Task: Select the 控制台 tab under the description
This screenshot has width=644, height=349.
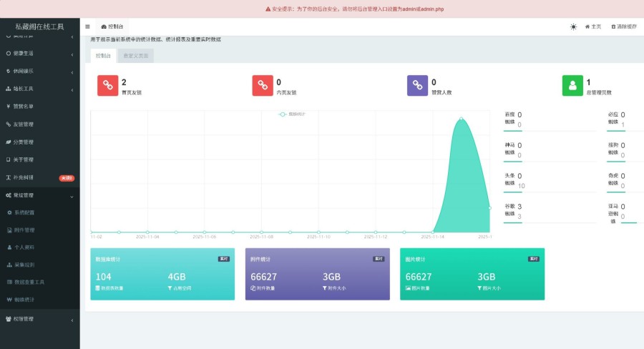Action: (103, 56)
